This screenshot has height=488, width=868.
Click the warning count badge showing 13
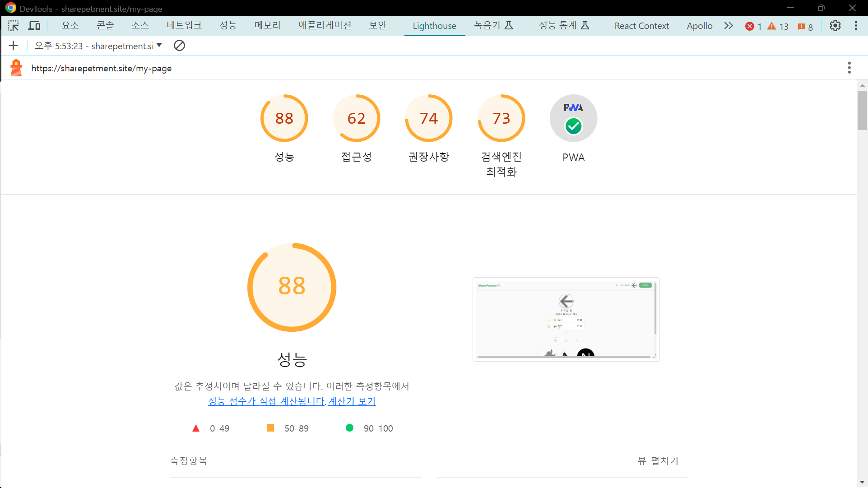pos(778,26)
